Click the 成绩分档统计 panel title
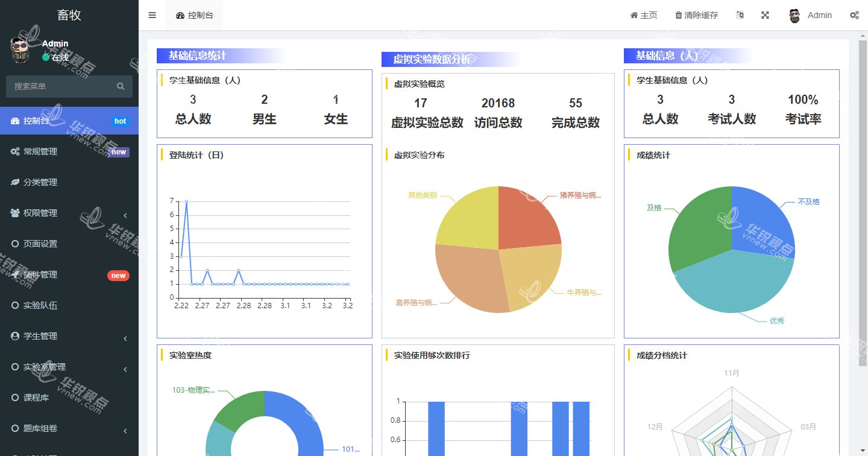Image resolution: width=868 pixels, height=456 pixels. point(661,355)
